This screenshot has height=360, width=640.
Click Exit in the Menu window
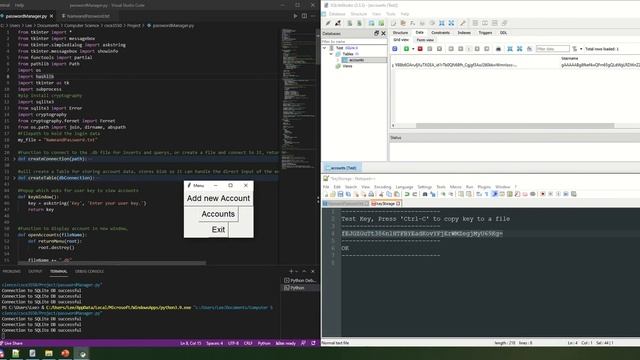(x=218, y=229)
